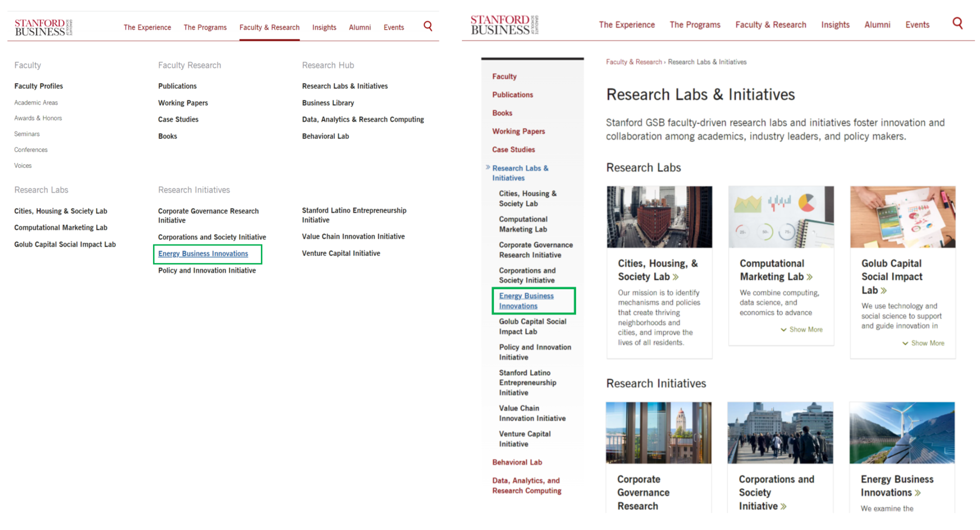Select Corporate Governance Research Initiative in sidebar

coord(536,250)
